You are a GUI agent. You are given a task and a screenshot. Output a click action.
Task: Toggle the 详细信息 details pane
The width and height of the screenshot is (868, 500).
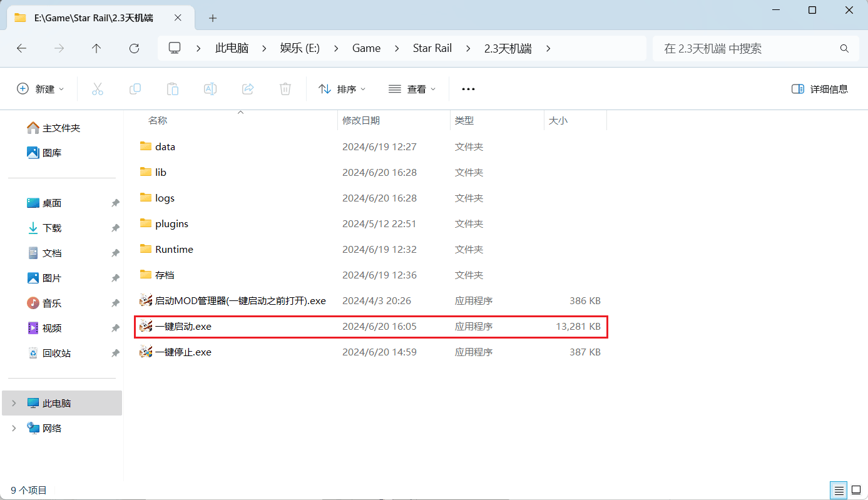coord(820,89)
